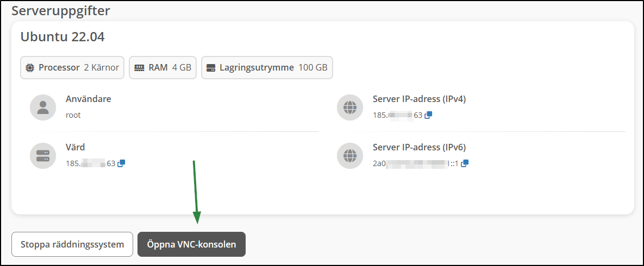The height and width of the screenshot is (266, 644).
Task: Click the Användare user avatar icon
Action: (43, 107)
